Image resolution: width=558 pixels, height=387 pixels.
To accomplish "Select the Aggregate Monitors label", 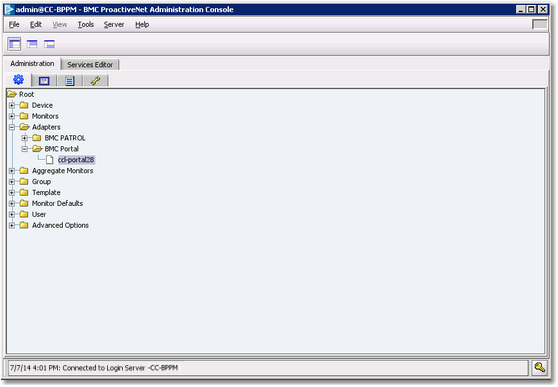I will click(x=63, y=171).
